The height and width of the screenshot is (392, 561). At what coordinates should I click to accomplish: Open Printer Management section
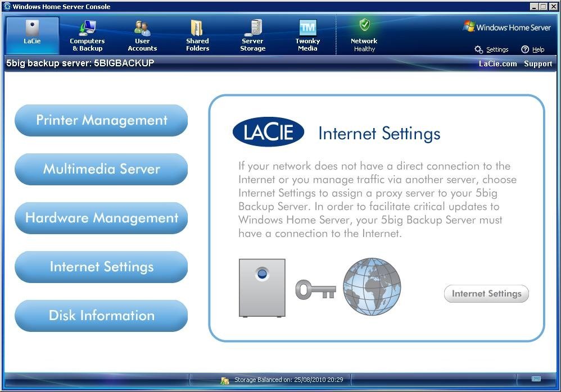tap(101, 120)
